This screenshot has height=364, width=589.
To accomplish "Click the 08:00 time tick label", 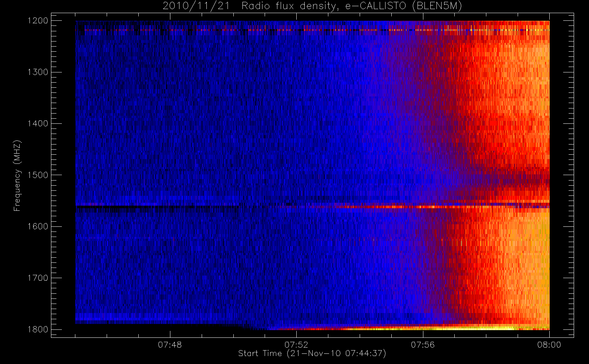I will [x=549, y=344].
